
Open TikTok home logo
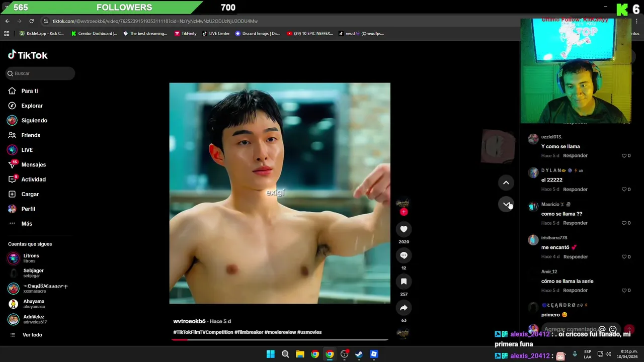click(28, 55)
